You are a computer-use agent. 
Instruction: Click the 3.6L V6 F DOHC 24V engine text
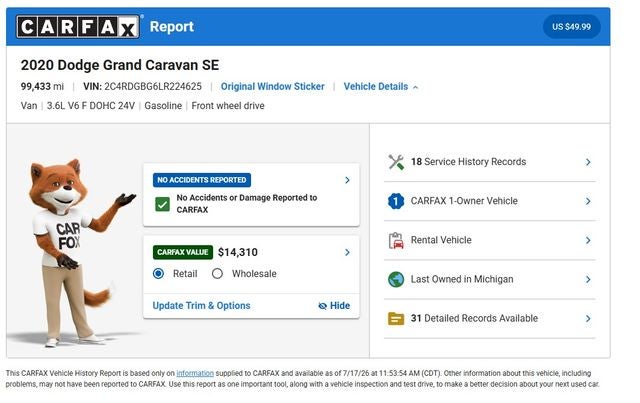tap(91, 106)
